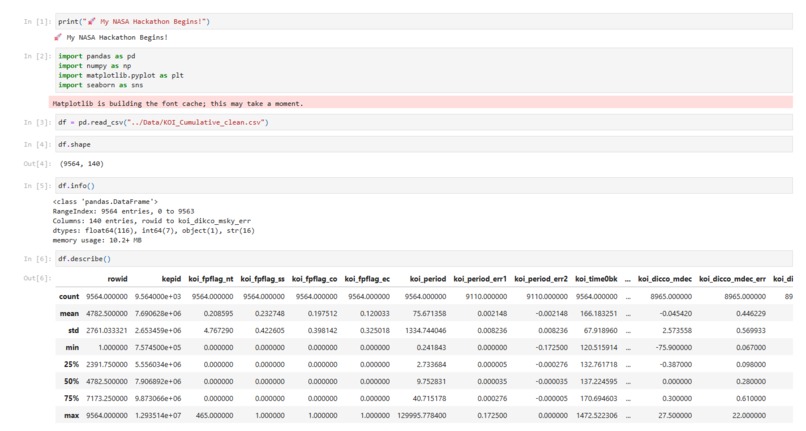Click the koi_period 75% value 40.715178
Screen dimensions: 806x431
(429, 399)
